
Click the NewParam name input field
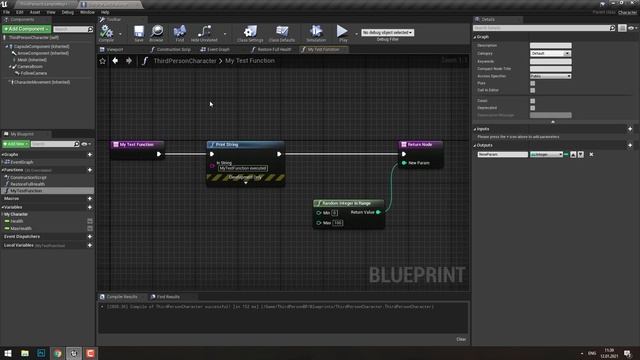(x=502, y=154)
